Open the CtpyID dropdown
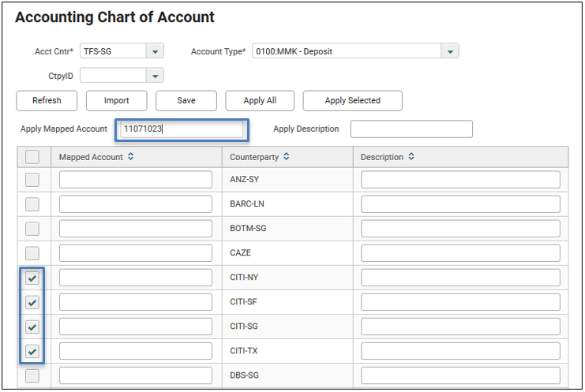The width and height of the screenshot is (585, 392). click(x=155, y=76)
